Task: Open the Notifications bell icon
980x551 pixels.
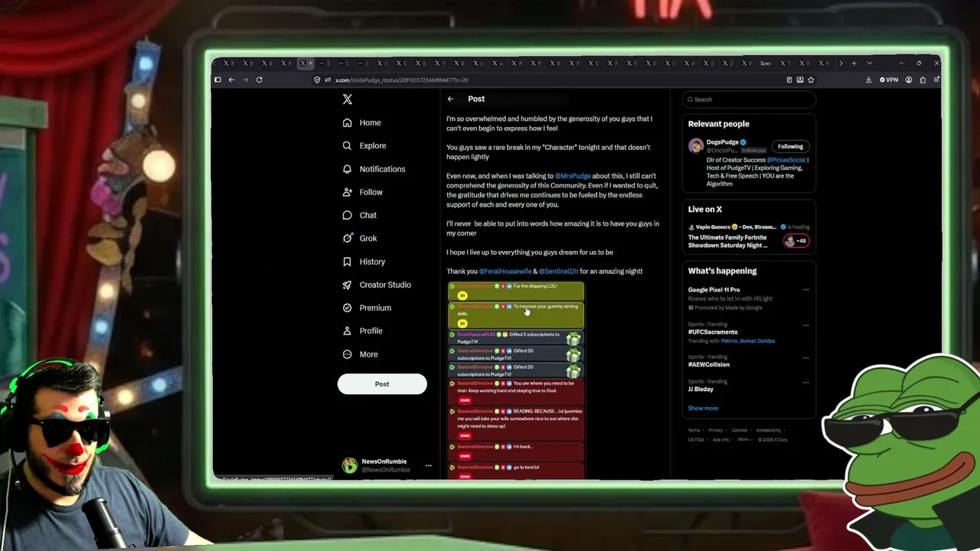Action: (x=348, y=169)
